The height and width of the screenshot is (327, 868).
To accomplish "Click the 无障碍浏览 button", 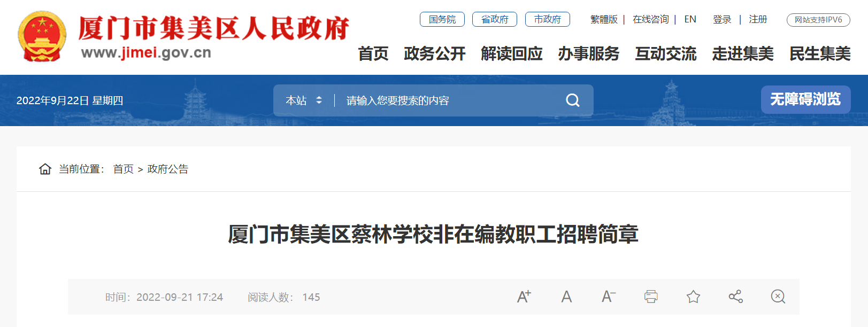I will coord(805,99).
